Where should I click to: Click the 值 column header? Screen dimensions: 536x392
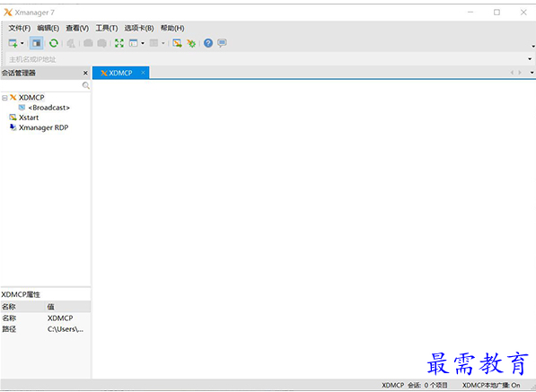click(68, 307)
